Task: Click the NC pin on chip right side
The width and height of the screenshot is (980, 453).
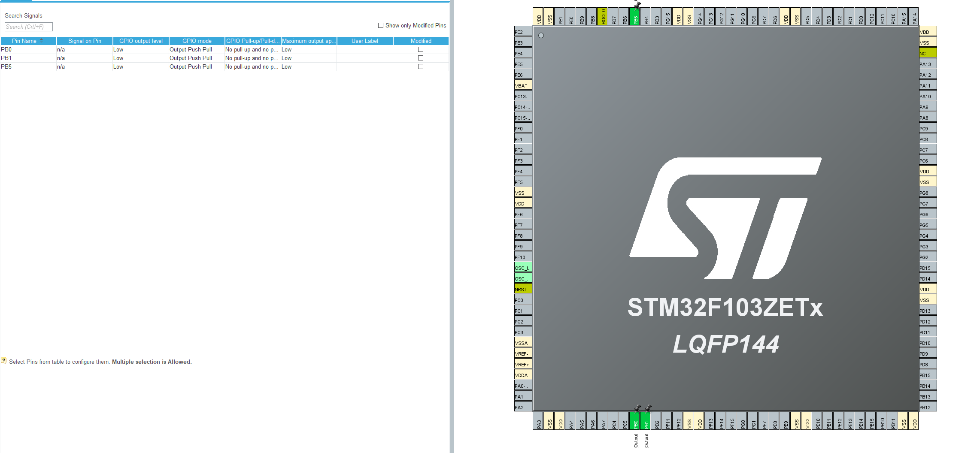Action: (x=928, y=53)
